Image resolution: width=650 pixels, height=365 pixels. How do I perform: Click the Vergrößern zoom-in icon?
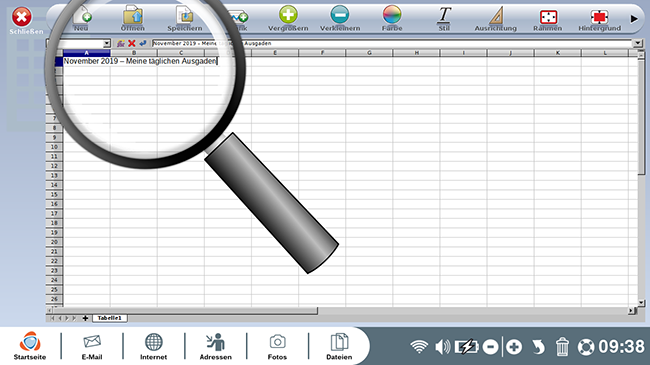(x=288, y=15)
